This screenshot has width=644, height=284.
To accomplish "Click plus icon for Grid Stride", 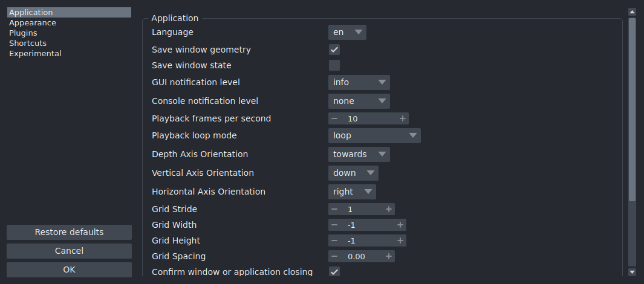I will [388, 210].
